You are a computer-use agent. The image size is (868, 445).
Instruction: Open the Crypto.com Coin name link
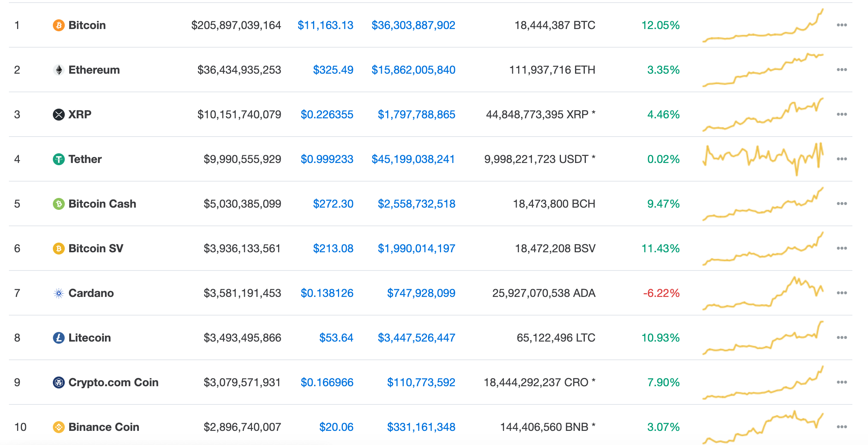114,382
